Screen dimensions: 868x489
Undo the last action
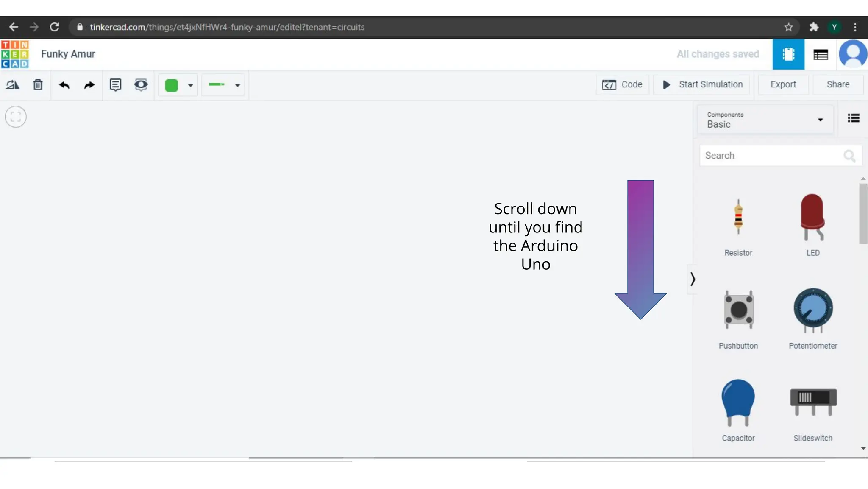point(64,85)
